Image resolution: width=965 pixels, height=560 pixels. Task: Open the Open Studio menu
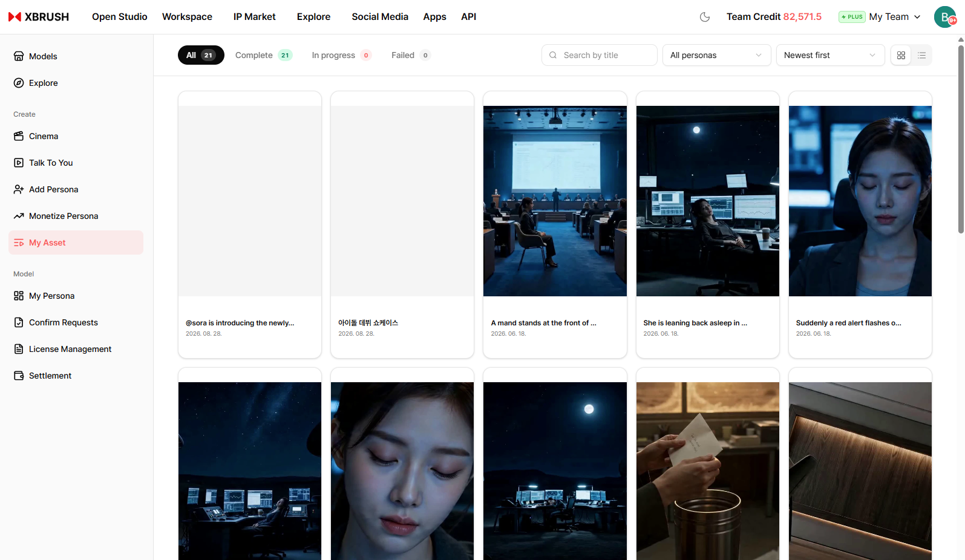[x=120, y=17]
